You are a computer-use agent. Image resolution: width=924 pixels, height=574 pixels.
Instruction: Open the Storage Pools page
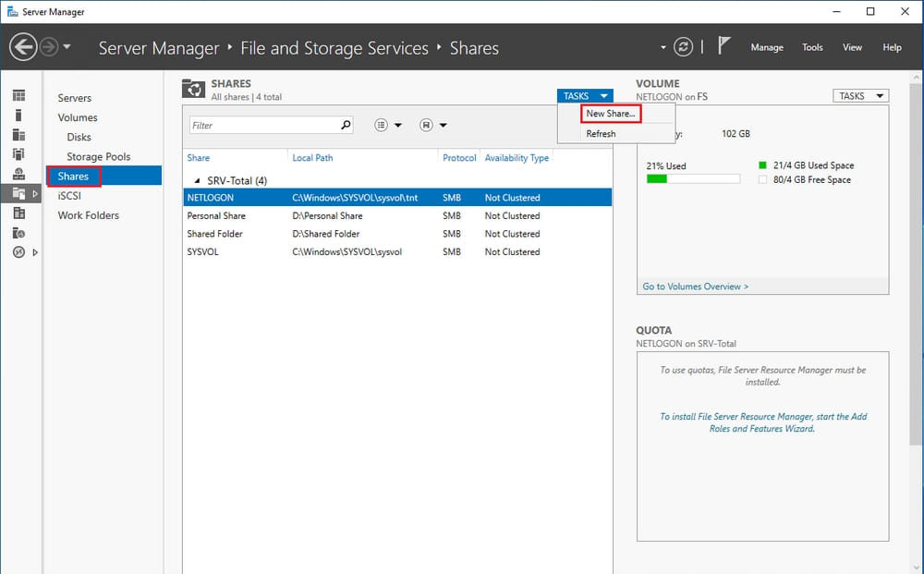[99, 156]
